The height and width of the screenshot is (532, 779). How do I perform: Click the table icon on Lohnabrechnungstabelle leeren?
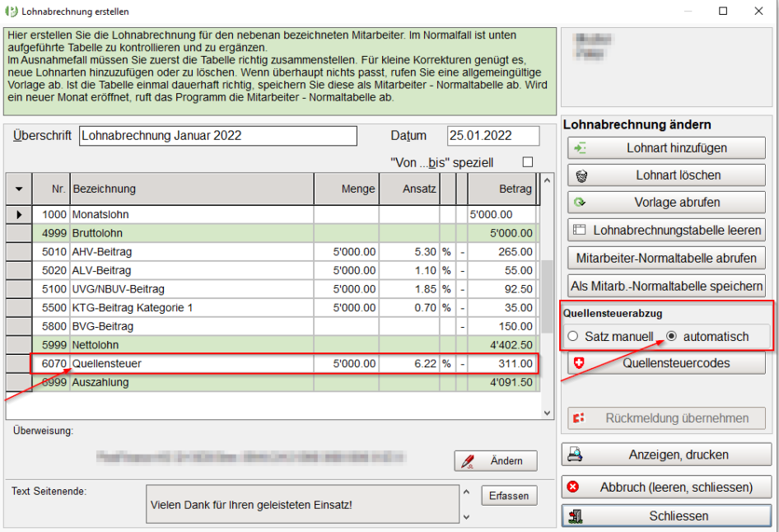pyautogui.click(x=579, y=230)
